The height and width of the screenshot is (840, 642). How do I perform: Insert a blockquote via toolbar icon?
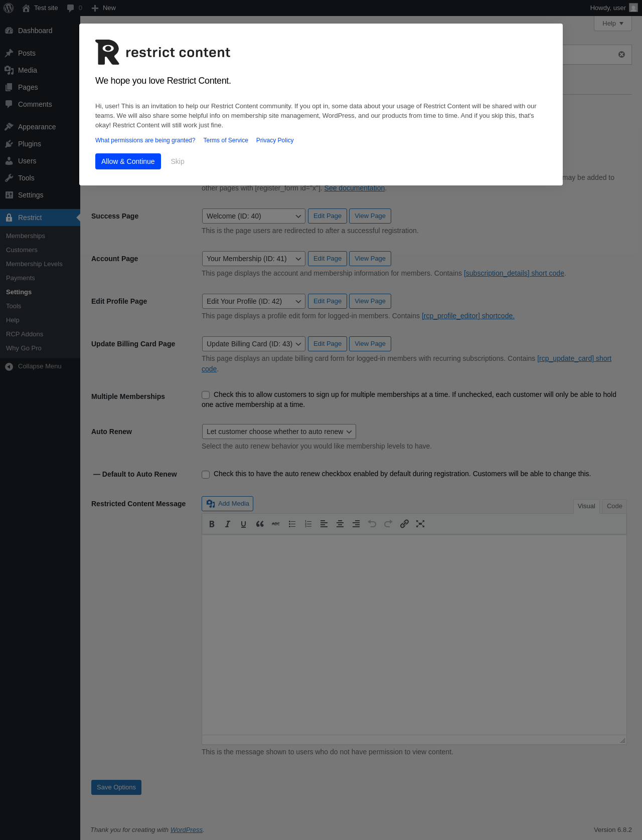[260, 524]
